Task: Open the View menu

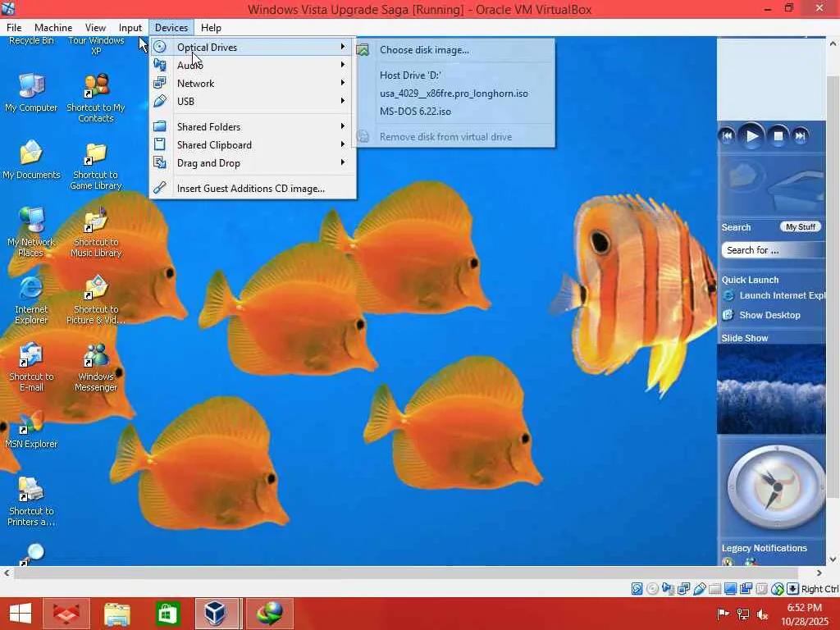Action: click(x=95, y=27)
